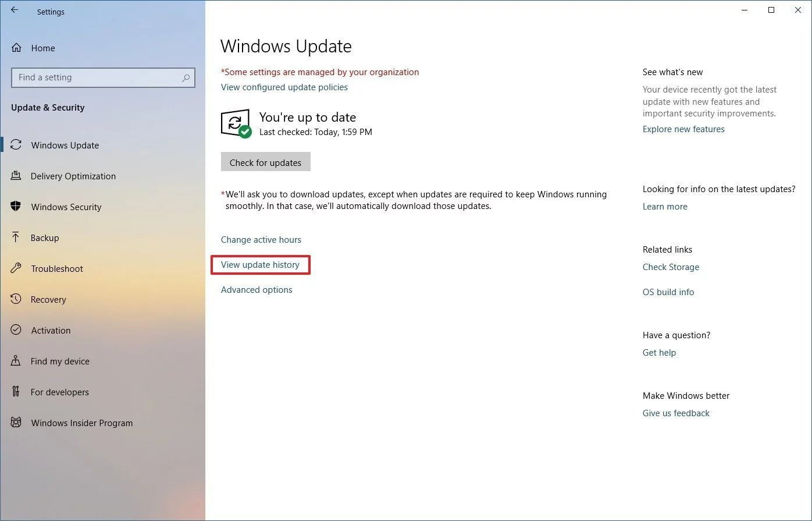
Task: Click the Windows Update sync icon in sidebar
Action: coord(16,145)
